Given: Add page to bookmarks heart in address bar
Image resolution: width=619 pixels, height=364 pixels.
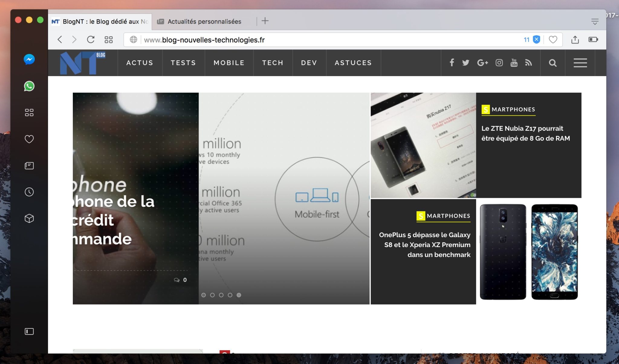Looking at the screenshot, I should tap(553, 40).
